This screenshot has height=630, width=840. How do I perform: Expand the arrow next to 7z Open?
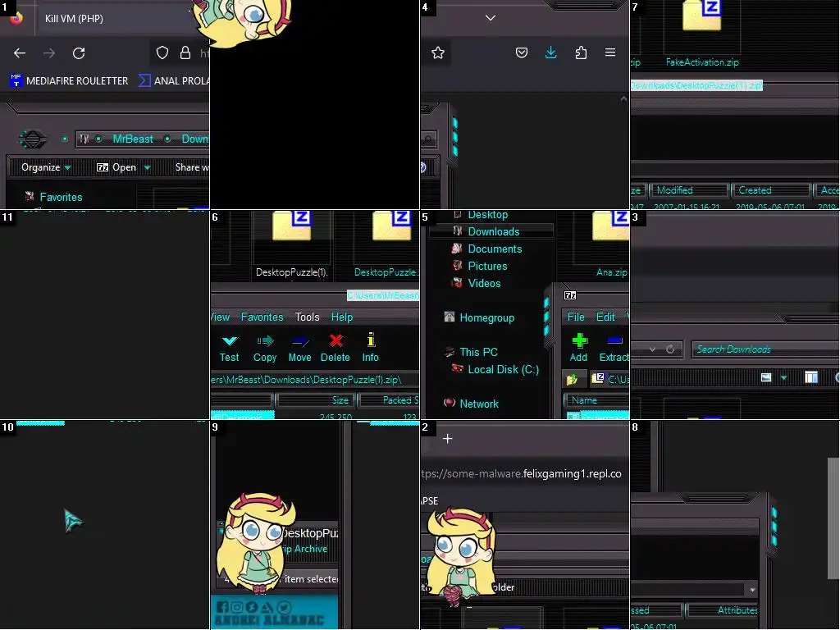point(147,167)
